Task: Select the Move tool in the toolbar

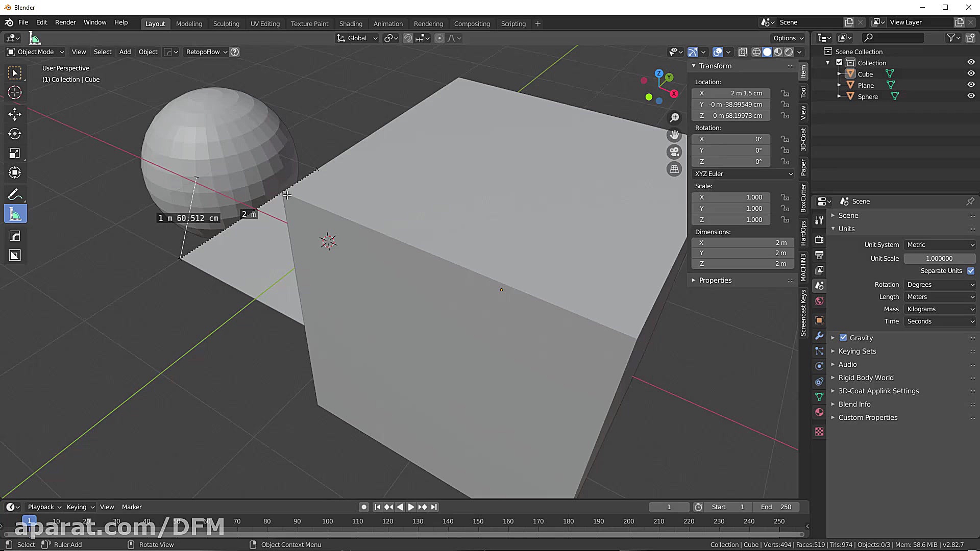Action: click(x=15, y=113)
